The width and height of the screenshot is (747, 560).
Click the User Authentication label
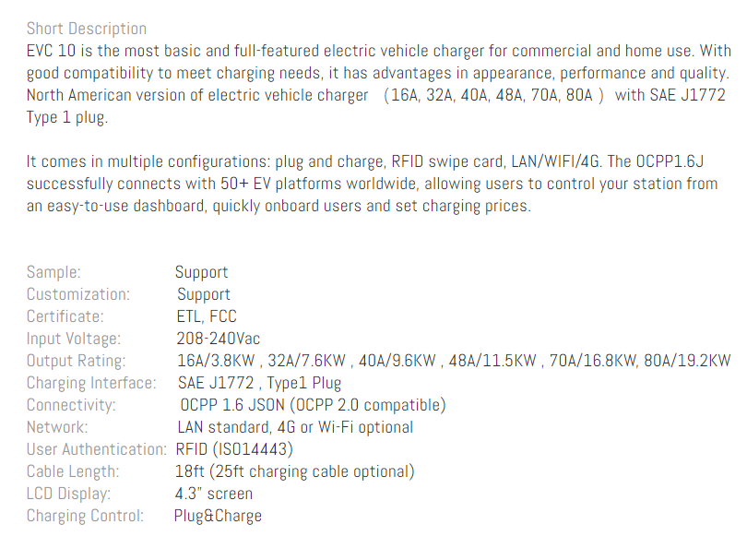pyautogui.click(x=97, y=449)
